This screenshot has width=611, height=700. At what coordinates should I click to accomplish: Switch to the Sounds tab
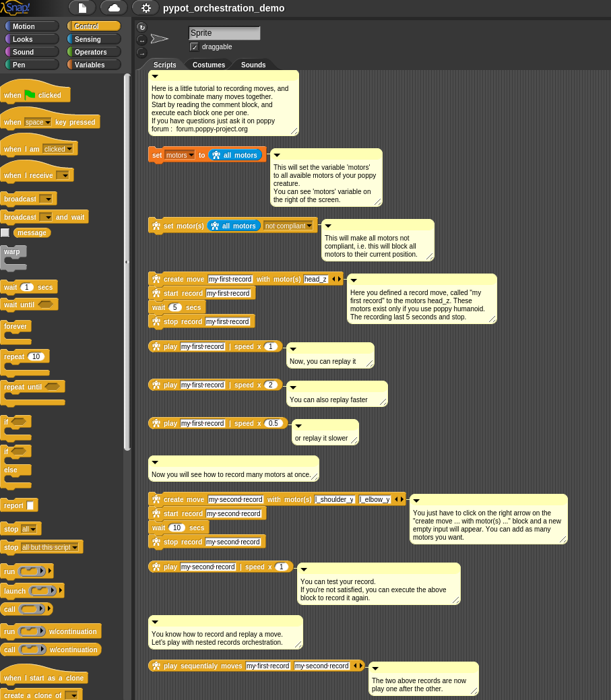pos(253,65)
